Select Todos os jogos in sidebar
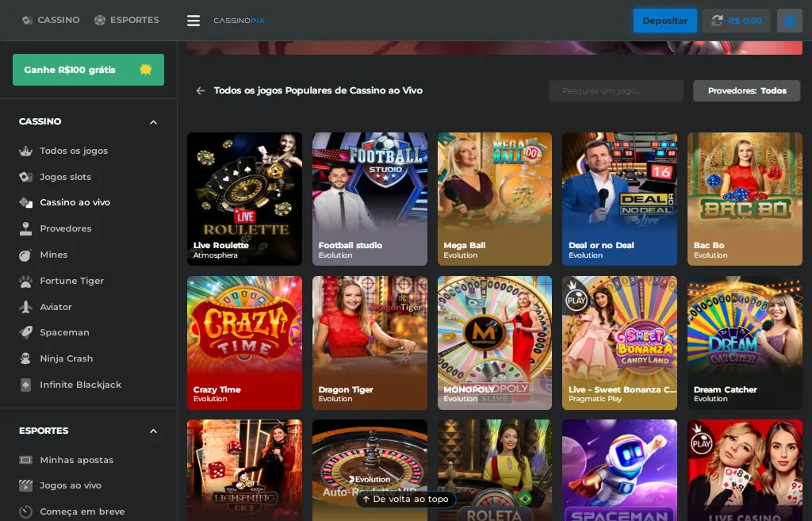812x521 pixels. point(74,151)
